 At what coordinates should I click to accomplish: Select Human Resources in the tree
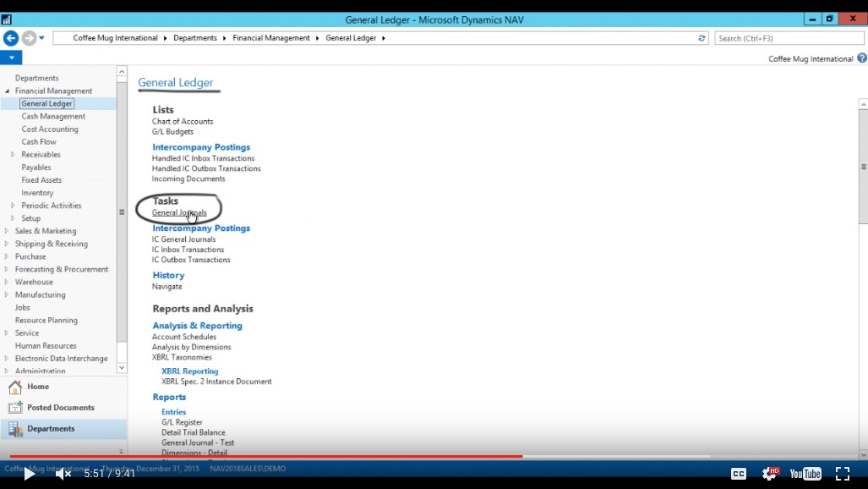(46, 346)
